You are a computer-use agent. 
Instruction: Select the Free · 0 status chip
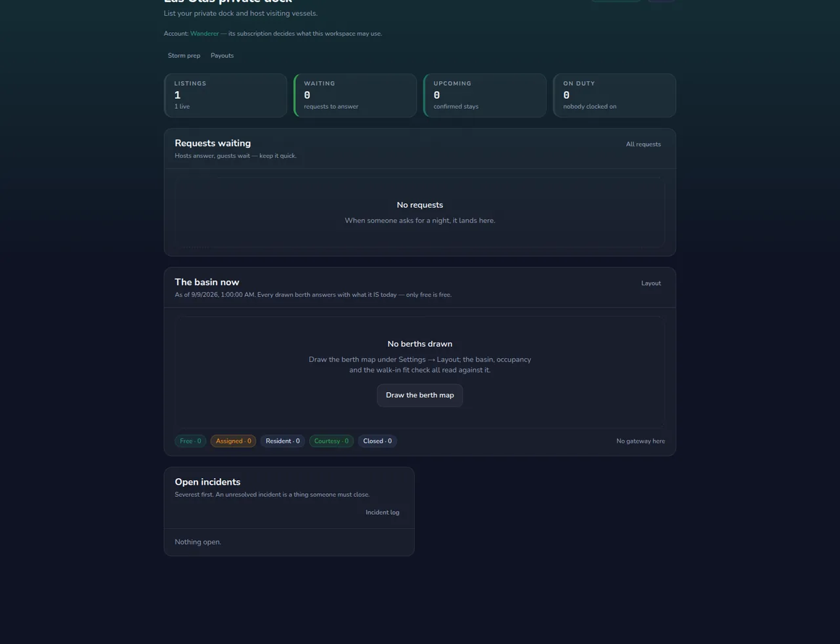pyautogui.click(x=190, y=441)
